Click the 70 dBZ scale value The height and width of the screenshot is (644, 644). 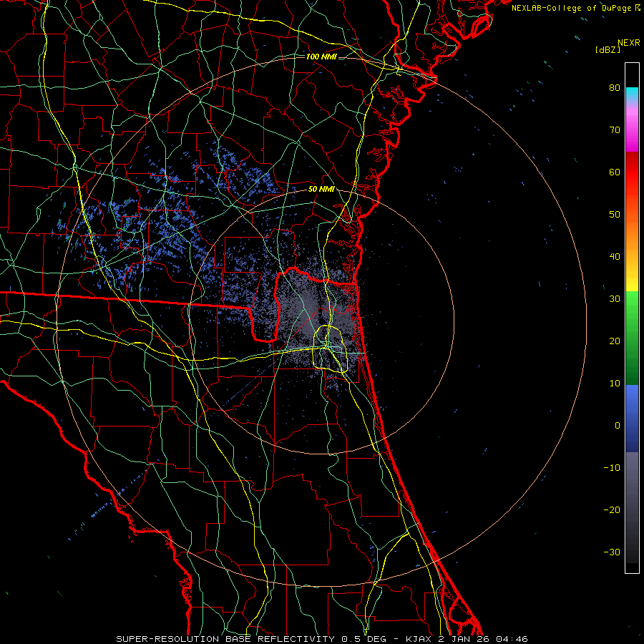615,130
